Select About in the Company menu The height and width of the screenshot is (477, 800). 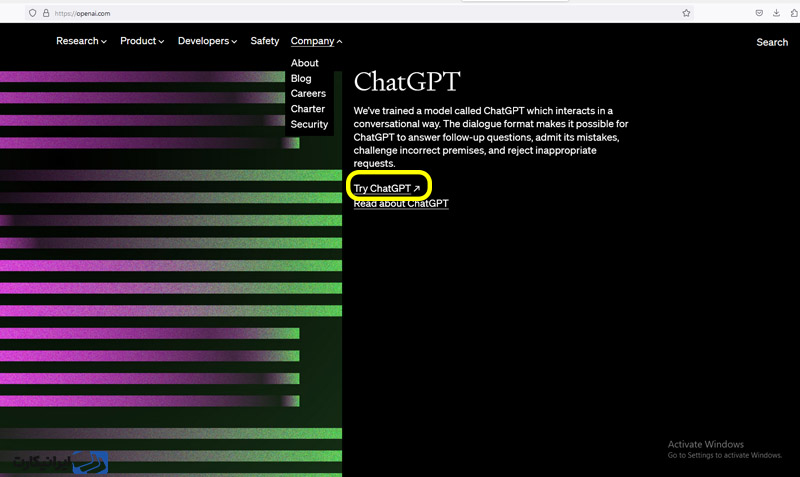click(x=305, y=63)
